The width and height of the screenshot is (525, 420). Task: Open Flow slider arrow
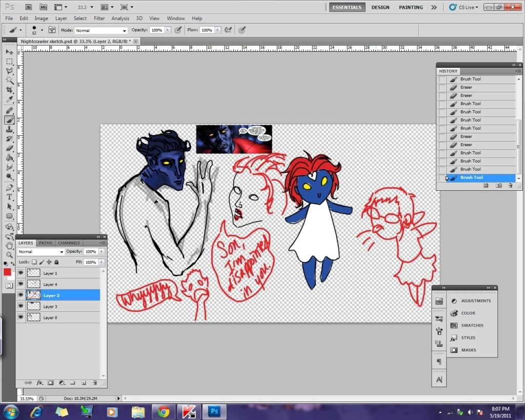pos(218,30)
